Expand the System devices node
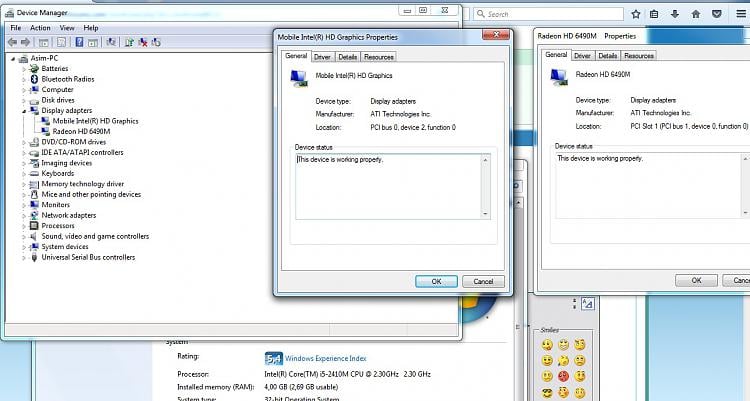 point(24,247)
